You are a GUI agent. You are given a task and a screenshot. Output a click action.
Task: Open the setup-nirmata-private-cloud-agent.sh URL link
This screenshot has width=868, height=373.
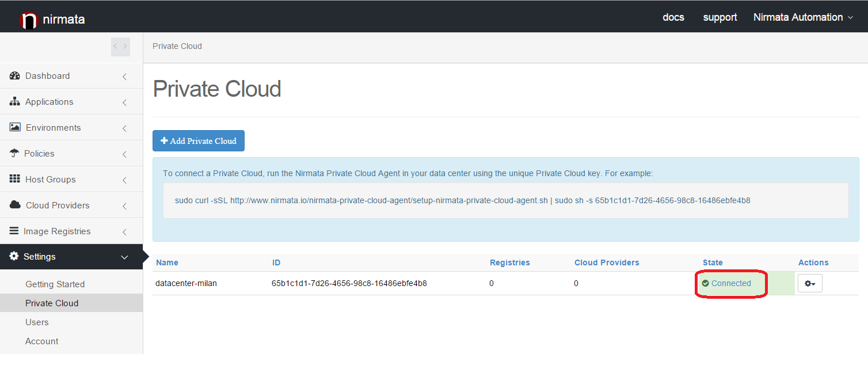click(389, 201)
